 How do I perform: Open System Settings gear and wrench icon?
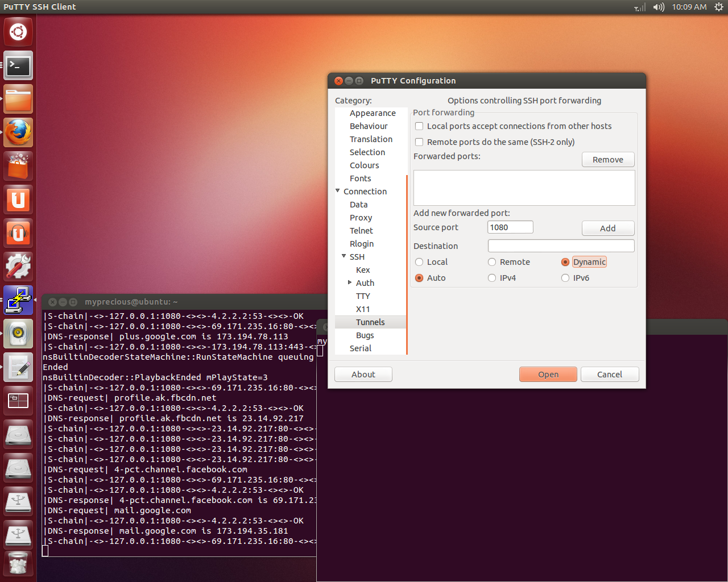(18, 267)
